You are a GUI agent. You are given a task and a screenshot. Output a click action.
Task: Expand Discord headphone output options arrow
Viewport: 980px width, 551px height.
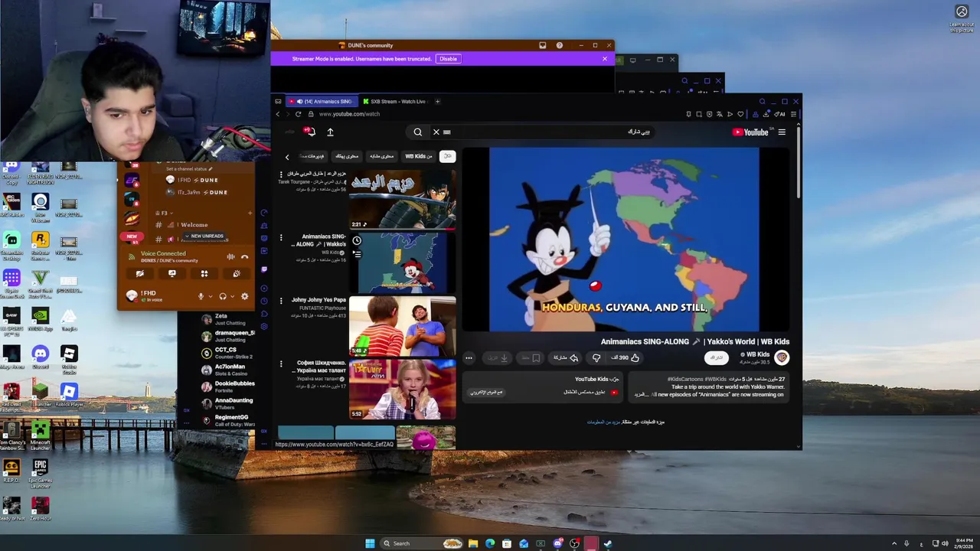click(x=232, y=296)
